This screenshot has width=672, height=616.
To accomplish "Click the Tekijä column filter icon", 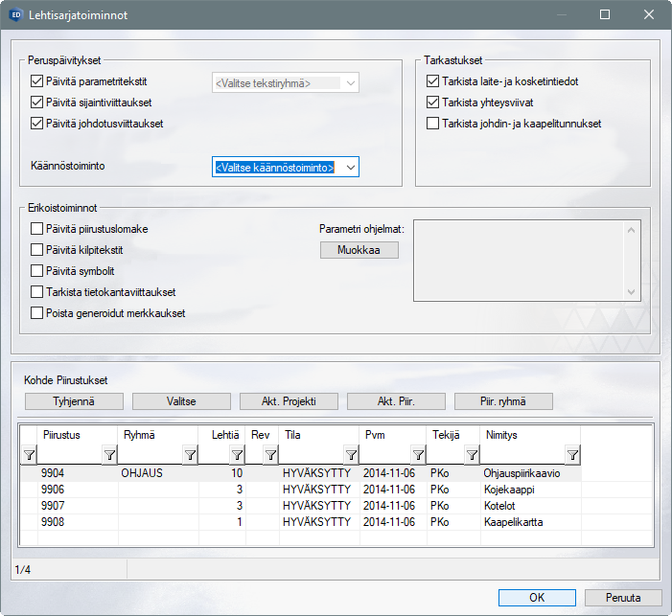I will [x=471, y=455].
